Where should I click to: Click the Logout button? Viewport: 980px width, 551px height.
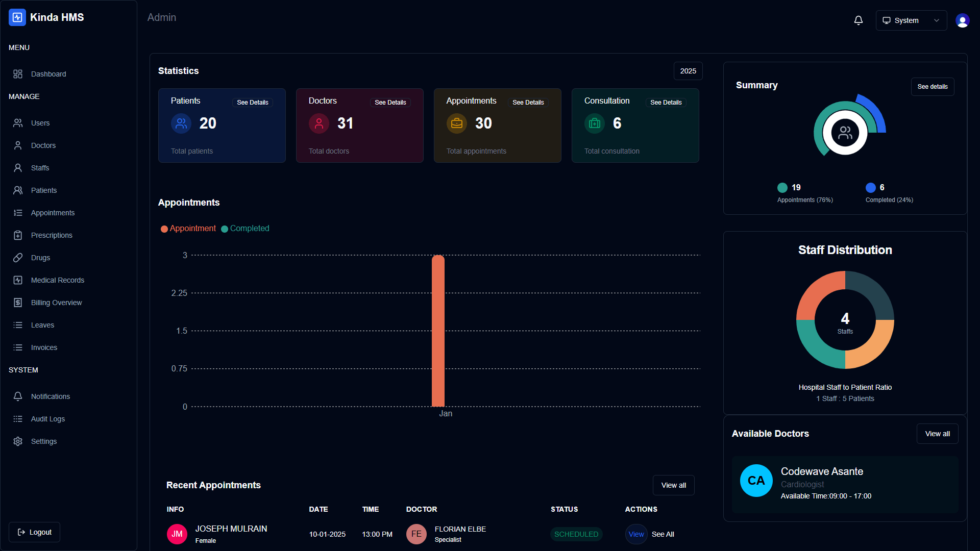pos(35,532)
